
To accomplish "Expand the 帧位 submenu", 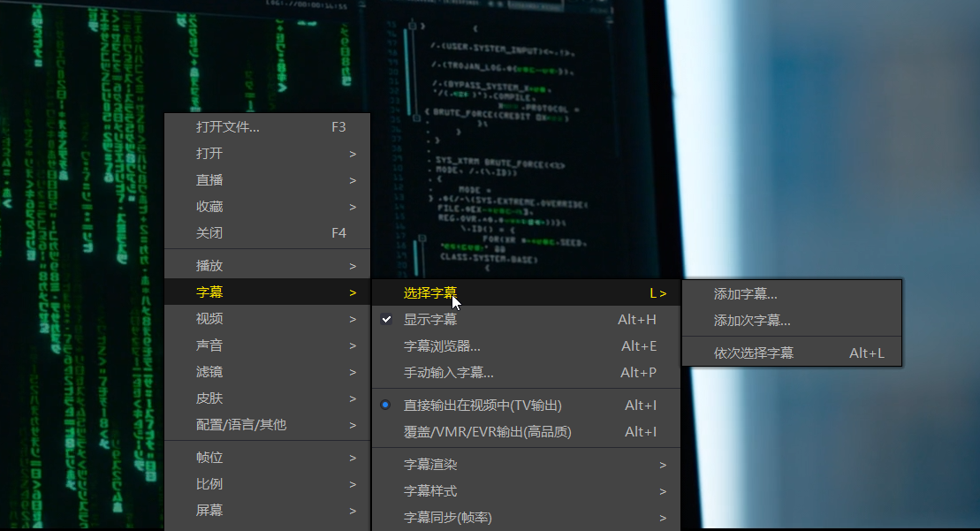I will [x=268, y=458].
